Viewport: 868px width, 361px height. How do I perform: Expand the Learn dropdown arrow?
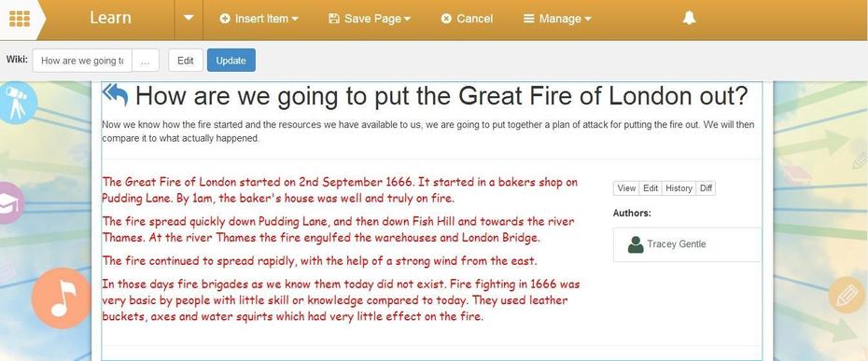(189, 19)
